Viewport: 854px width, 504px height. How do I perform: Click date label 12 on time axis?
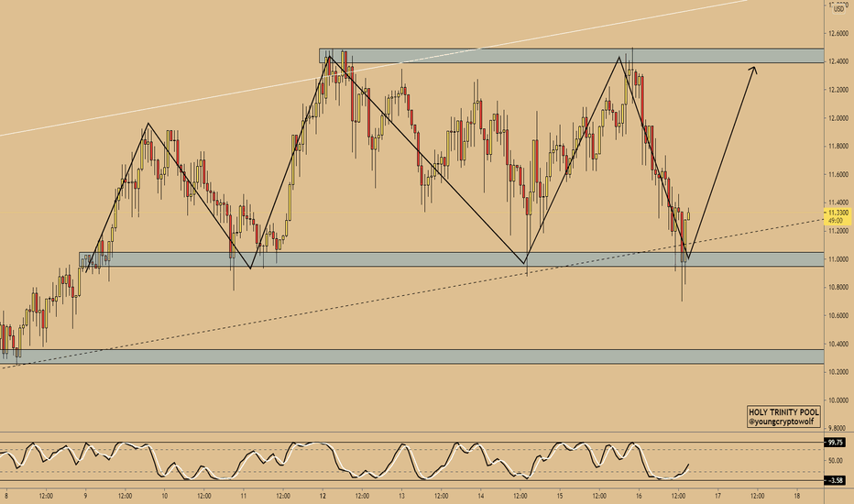[x=323, y=497]
